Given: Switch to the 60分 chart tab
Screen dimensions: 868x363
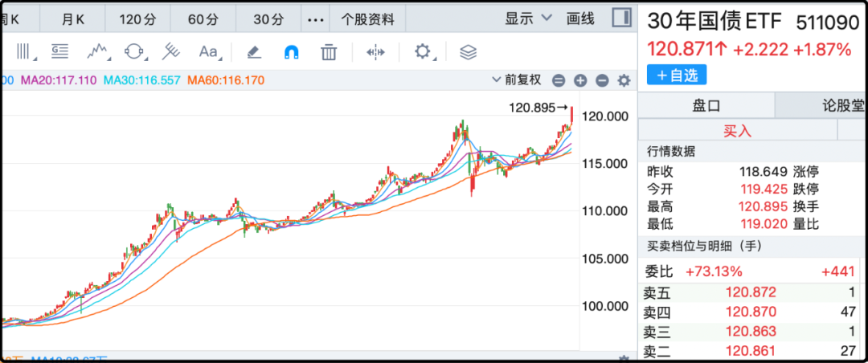Looking at the screenshot, I should [x=202, y=18].
